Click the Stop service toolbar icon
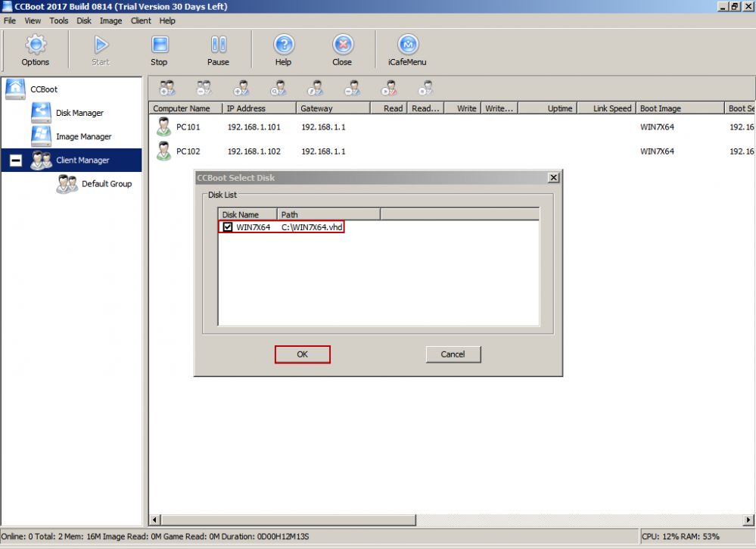Image resolution: width=756 pixels, height=549 pixels. (160, 45)
